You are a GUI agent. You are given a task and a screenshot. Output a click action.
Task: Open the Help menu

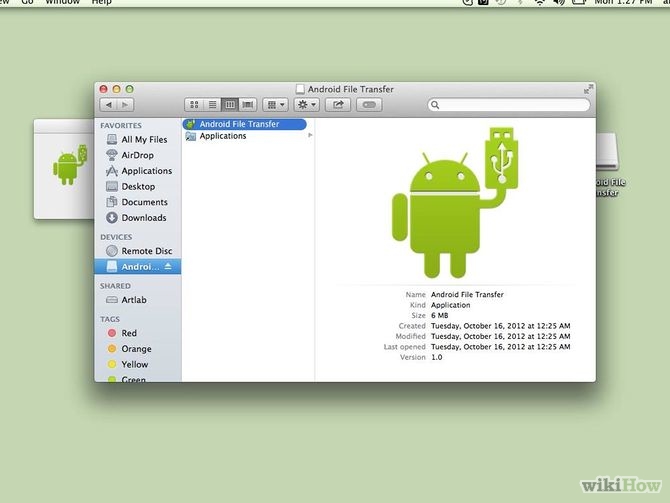click(x=102, y=2)
